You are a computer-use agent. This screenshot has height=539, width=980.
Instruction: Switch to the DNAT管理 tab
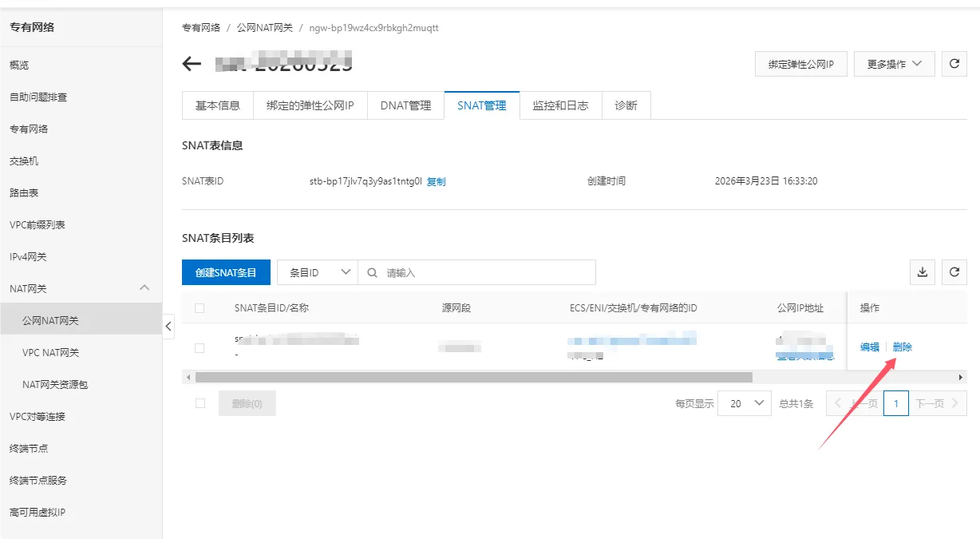click(x=405, y=105)
